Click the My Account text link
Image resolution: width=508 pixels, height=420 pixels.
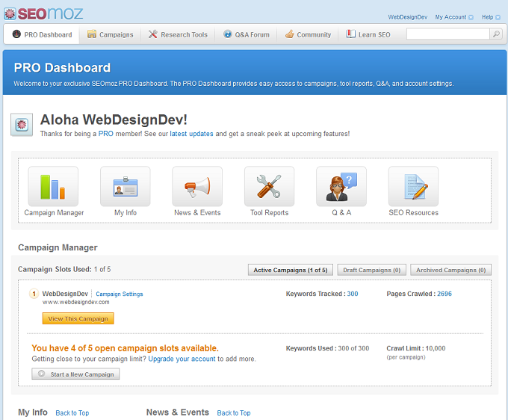click(x=450, y=17)
